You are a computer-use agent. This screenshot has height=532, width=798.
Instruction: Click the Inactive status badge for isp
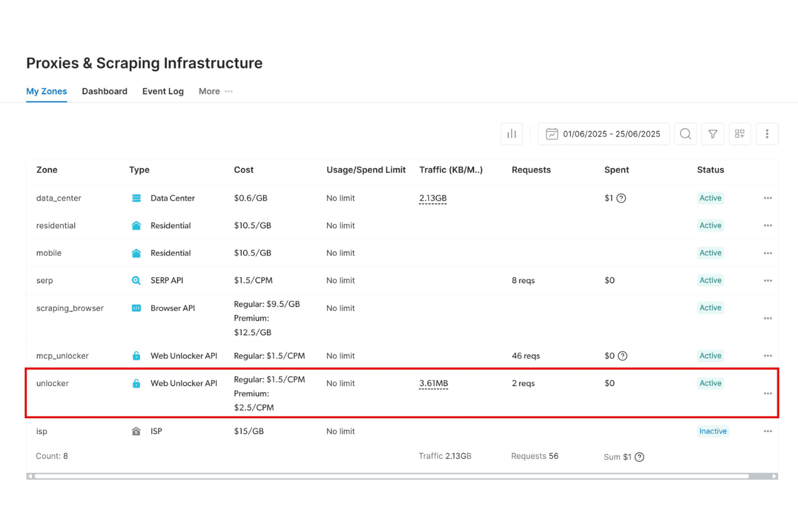(713, 431)
